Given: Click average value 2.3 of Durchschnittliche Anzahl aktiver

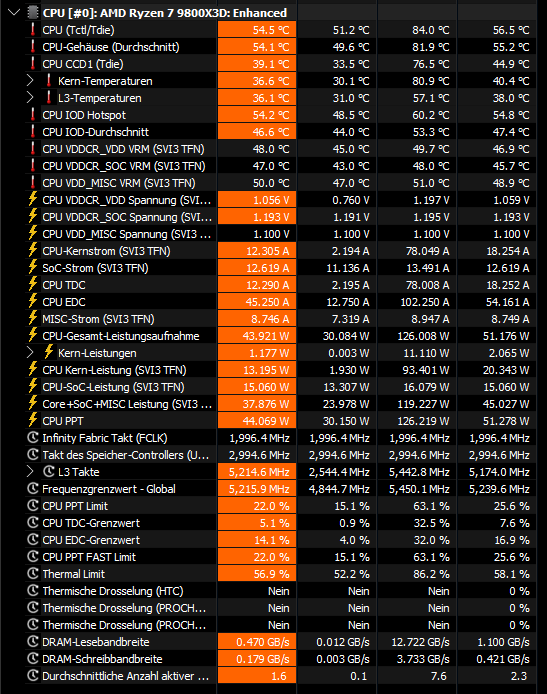Looking at the screenshot, I should [519, 676].
